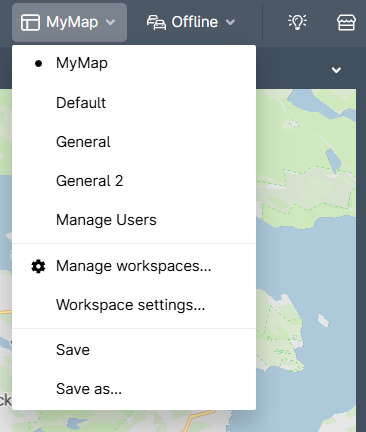Expand the MyMap workspace dropdown arrow

pos(110,23)
